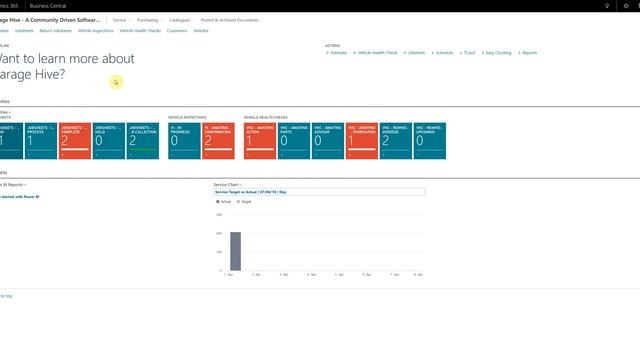Open VI Awaiting Confirmation tile
This screenshot has height=360, width=640.
click(x=218, y=141)
